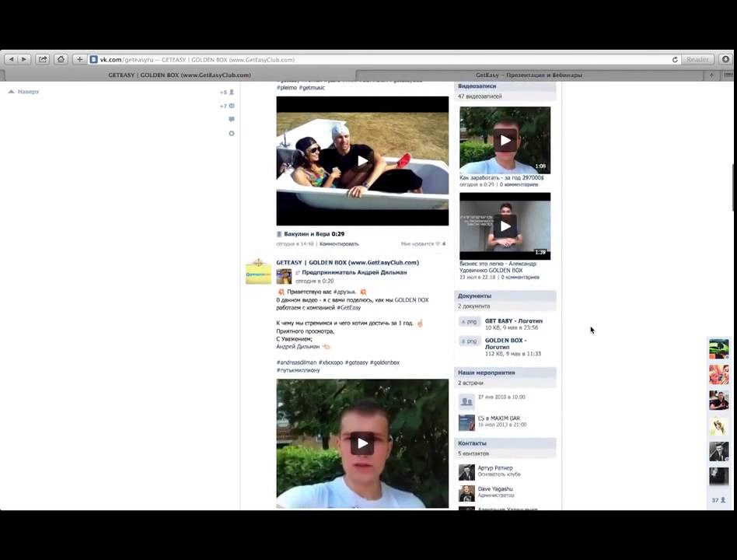Screen dimensions: 737x560
Task: Switch to GETEASY | GOLDEN BOX tab
Action: 180,75
